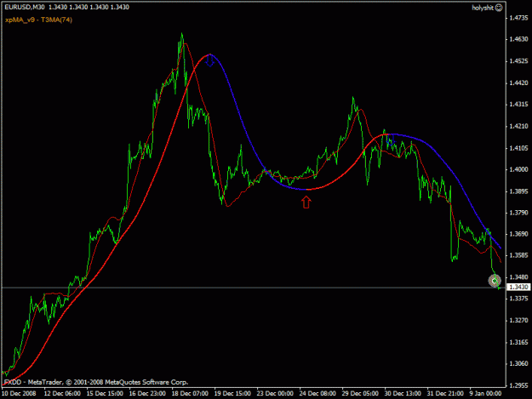The width and height of the screenshot is (532, 399).
Task: Click the '31 Dec 21:00' time axis label
Action: 445,394
